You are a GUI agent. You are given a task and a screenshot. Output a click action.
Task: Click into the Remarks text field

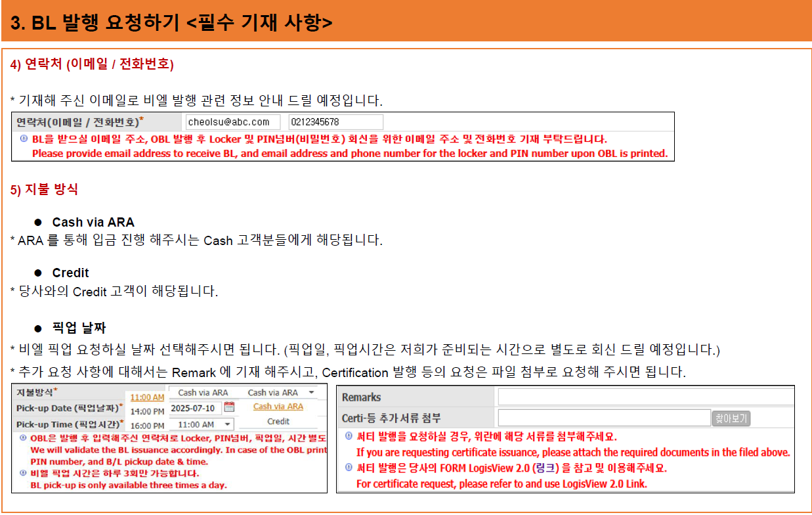point(645,397)
